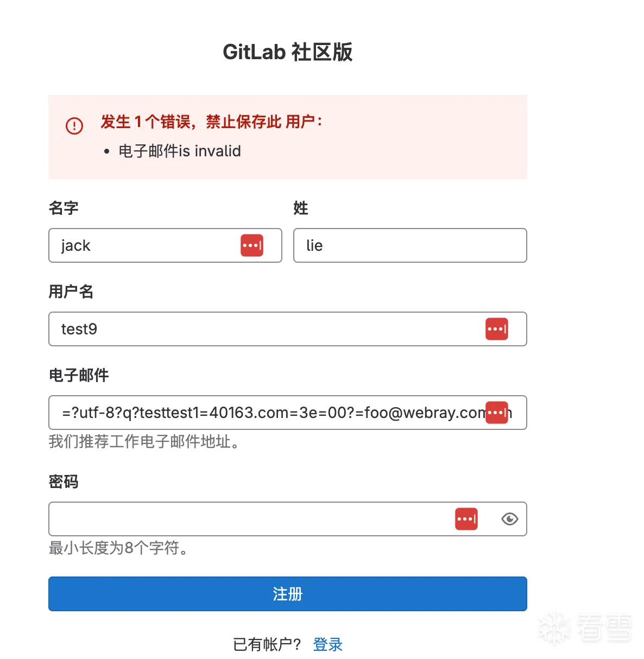Click the 电子邮件is invalid error message
This screenshot has height=659, width=644.
coord(180,151)
